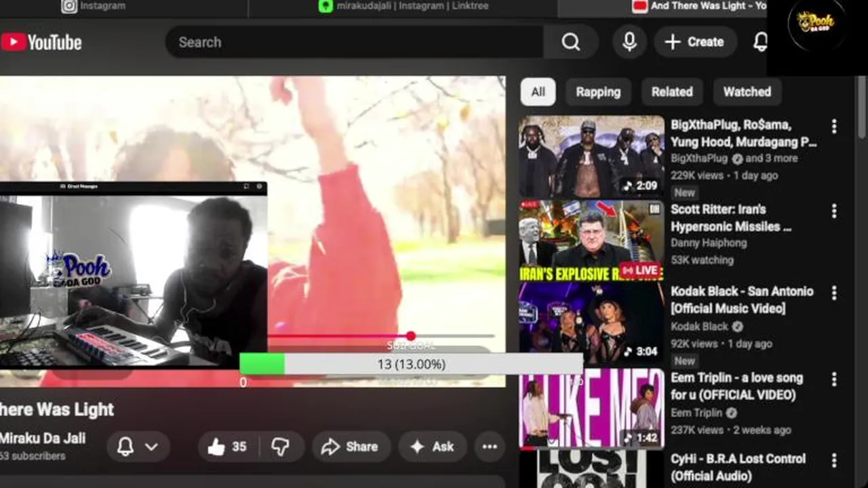Select the And There Was Light tab
Screen dimensions: 868x488
click(698, 7)
